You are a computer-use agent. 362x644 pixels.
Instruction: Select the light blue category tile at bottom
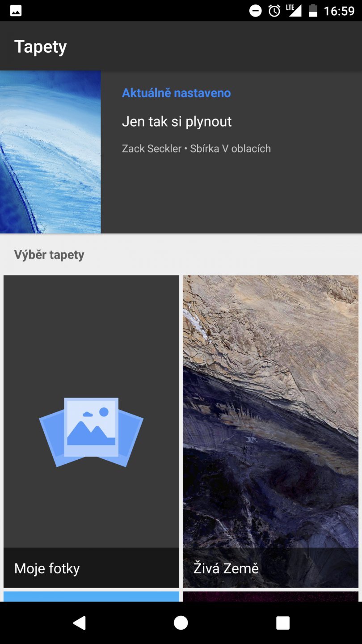tap(91, 597)
